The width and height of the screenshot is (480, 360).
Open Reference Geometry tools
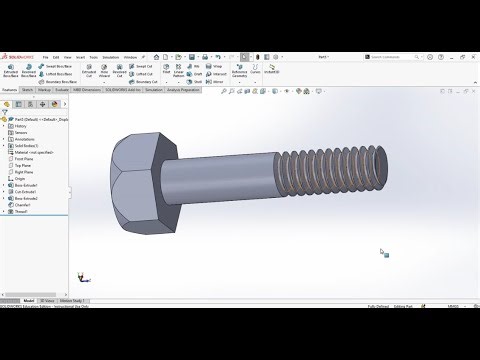(239, 71)
